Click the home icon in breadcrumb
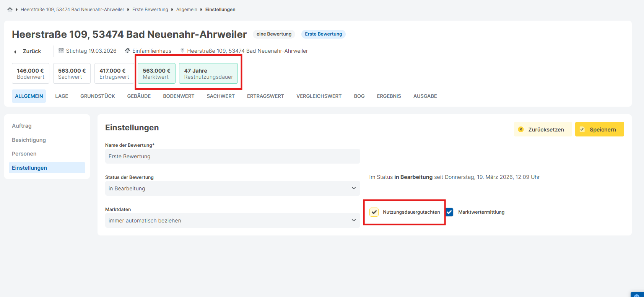This screenshot has height=297, width=644. click(x=10, y=10)
